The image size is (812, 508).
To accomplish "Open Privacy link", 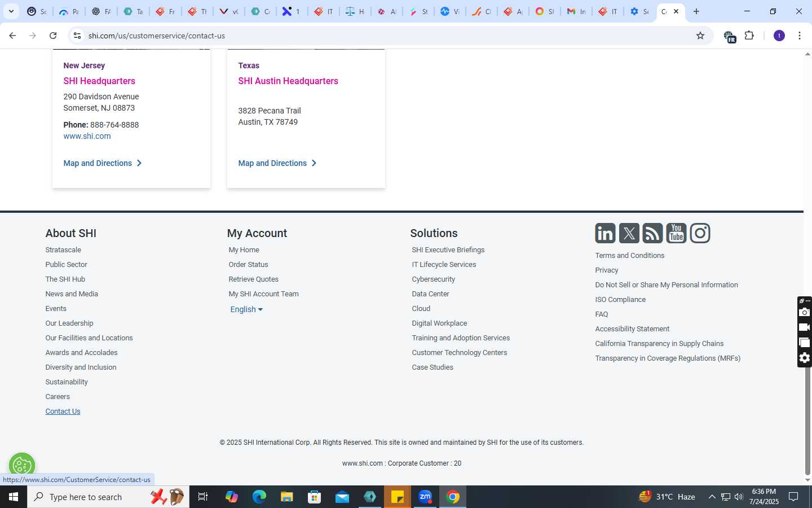I will click(x=607, y=270).
